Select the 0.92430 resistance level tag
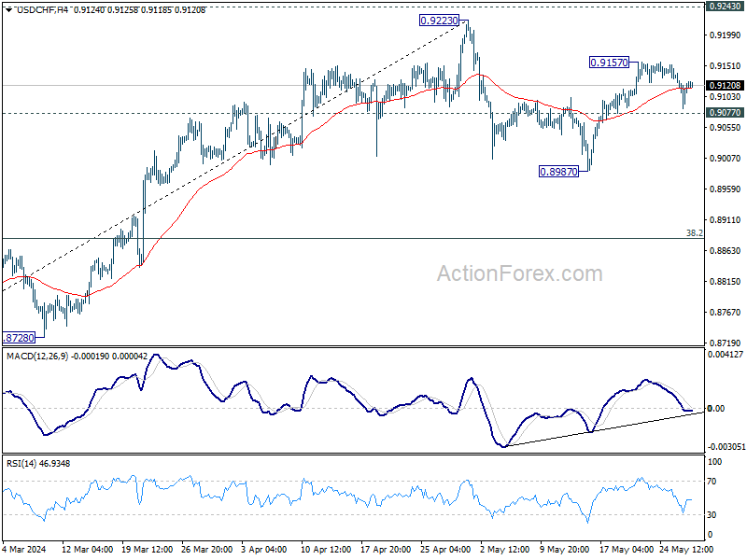The image size is (747, 560). [726, 7]
